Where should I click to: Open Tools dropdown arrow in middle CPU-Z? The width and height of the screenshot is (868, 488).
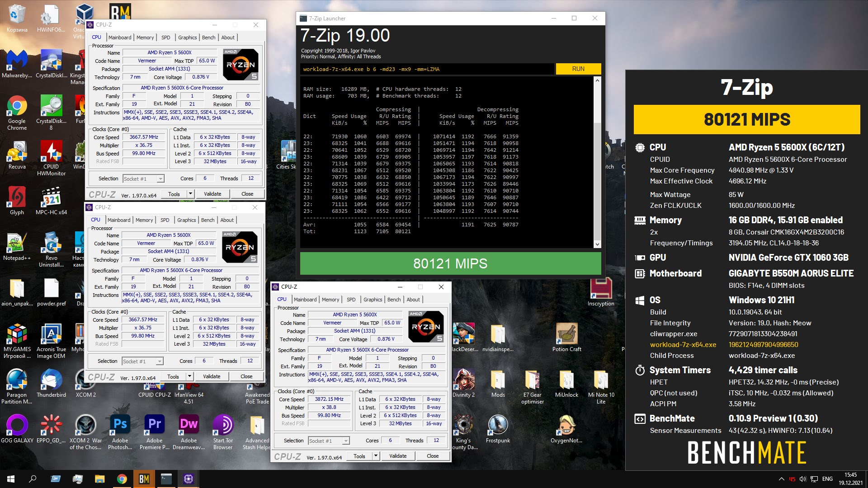click(189, 376)
